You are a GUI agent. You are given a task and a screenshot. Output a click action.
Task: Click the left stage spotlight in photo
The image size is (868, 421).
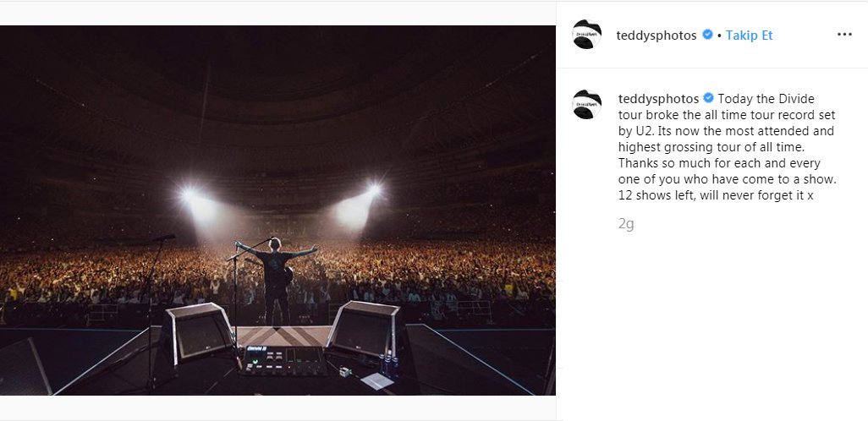click(188, 195)
